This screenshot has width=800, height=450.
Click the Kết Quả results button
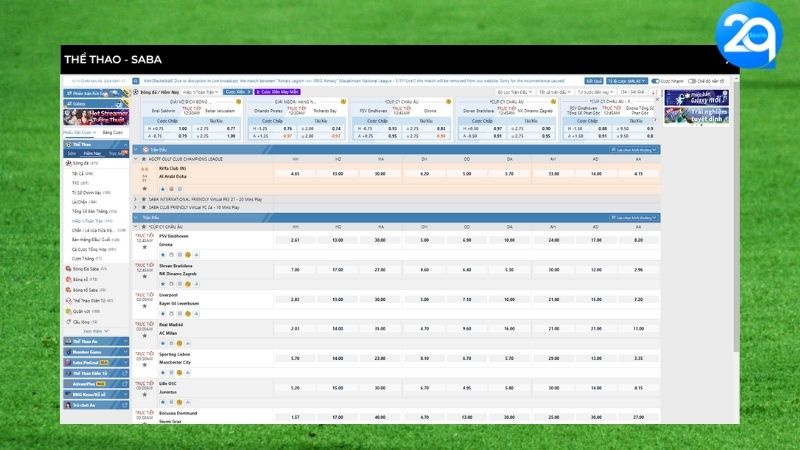point(594,81)
